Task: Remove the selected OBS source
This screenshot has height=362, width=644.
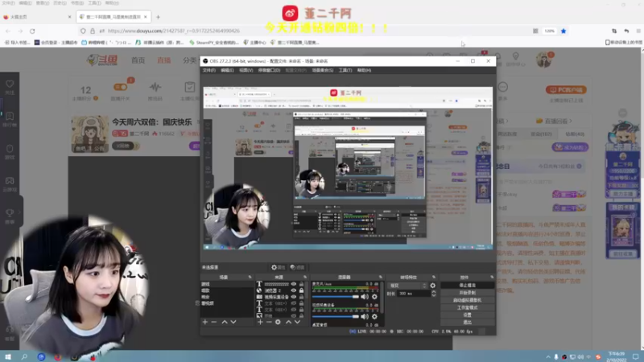Action: pyautogui.click(x=269, y=323)
